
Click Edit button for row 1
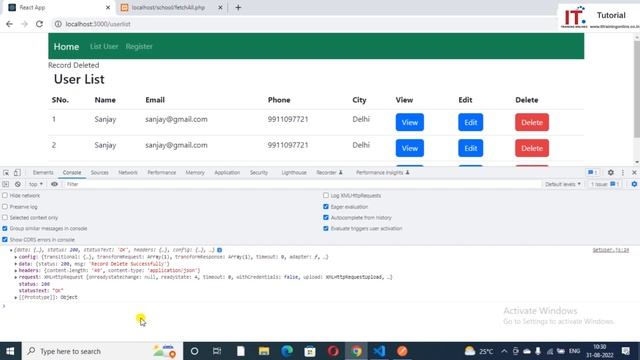[471, 122]
